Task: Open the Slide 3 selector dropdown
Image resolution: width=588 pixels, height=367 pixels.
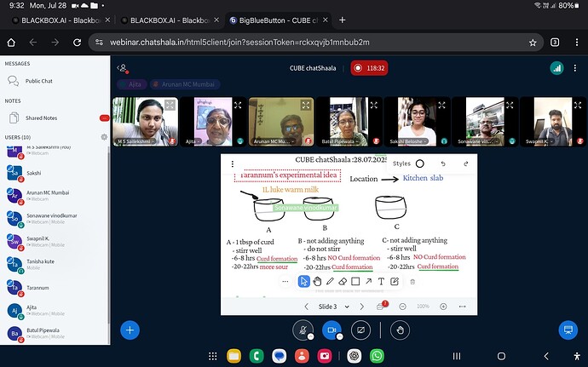Action: [x=334, y=307]
